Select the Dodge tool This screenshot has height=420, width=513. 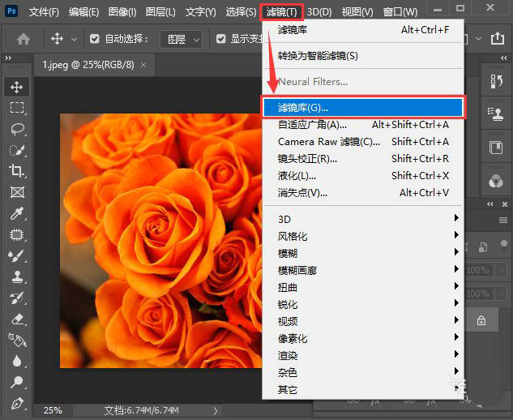click(17, 382)
